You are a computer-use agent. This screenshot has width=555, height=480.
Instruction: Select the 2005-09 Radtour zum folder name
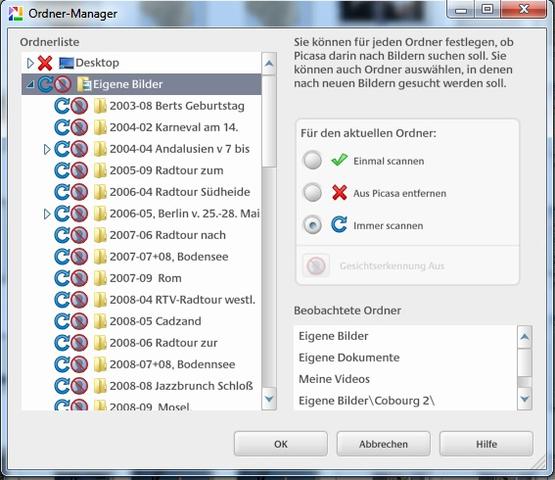[x=166, y=171]
